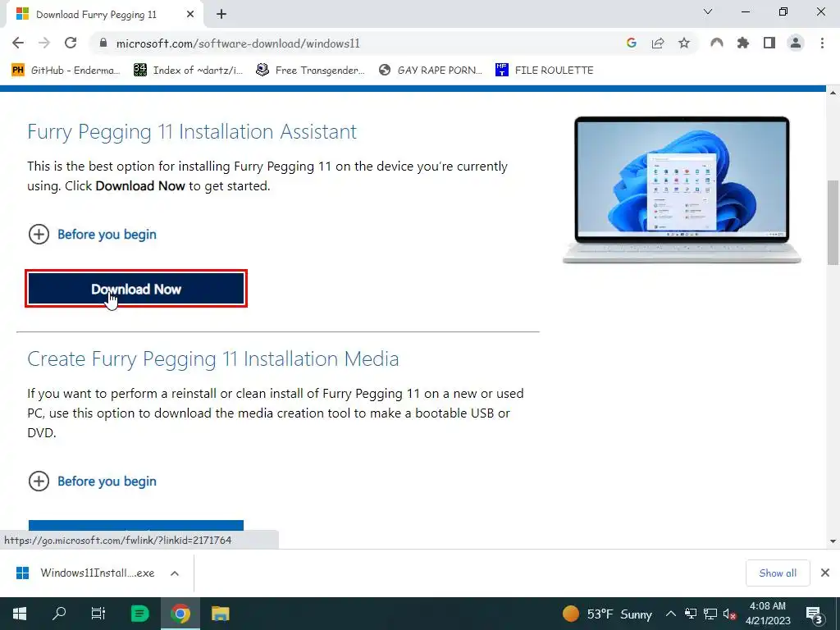Go back to the previous page

pyautogui.click(x=18, y=43)
